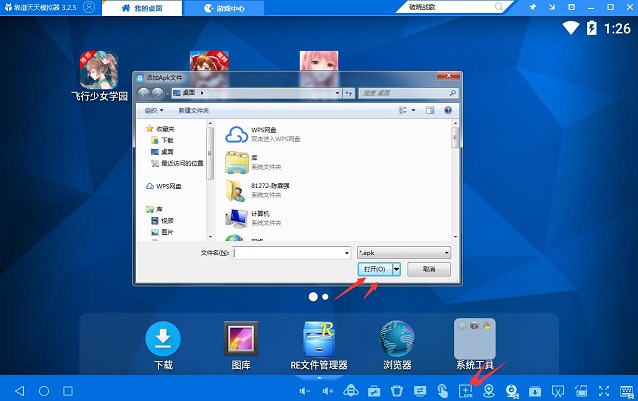Expand the address bar history dropdown
Viewport: 638px width, 401px height.
point(337,93)
